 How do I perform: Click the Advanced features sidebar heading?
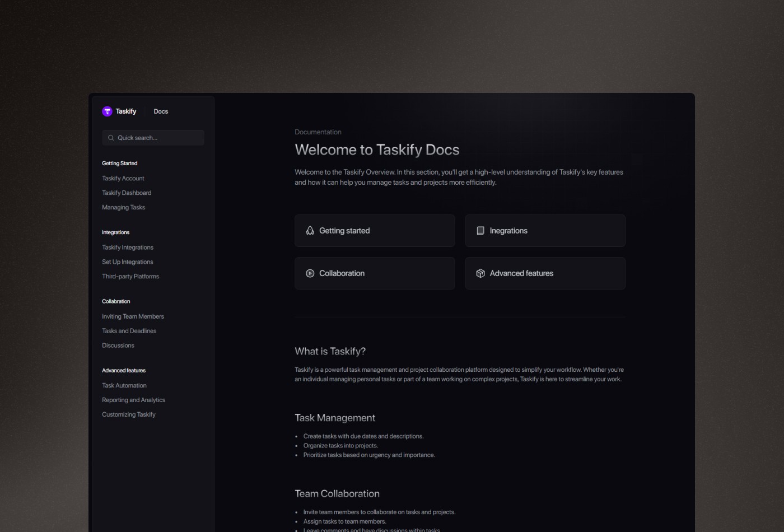pyautogui.click(x=124, y=370)
